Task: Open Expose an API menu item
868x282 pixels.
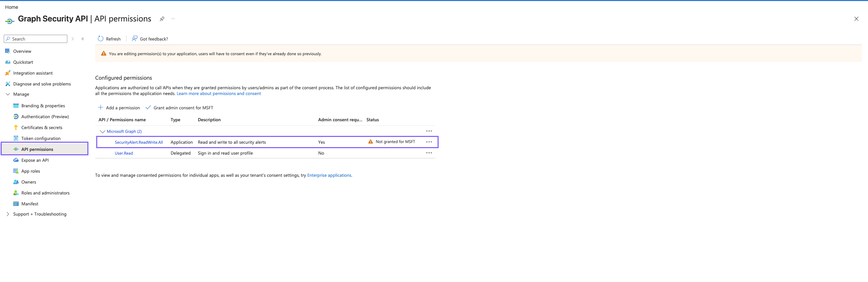Action: pyautogui.click(x=35, y=160)
